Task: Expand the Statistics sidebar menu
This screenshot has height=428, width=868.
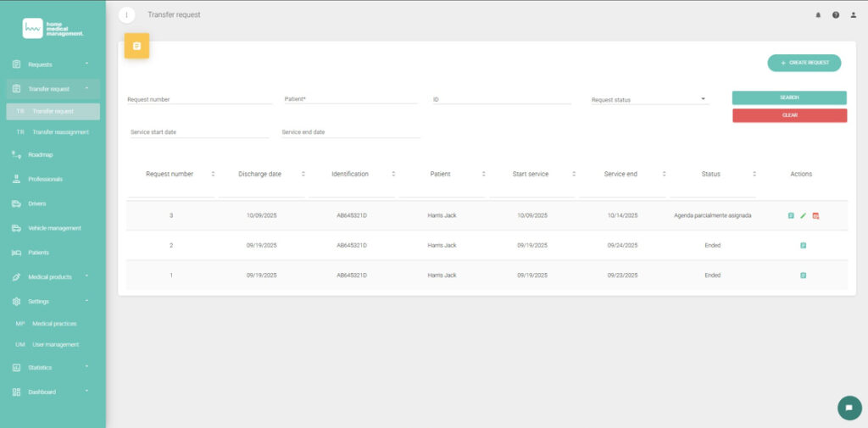Action: [51, 368]
